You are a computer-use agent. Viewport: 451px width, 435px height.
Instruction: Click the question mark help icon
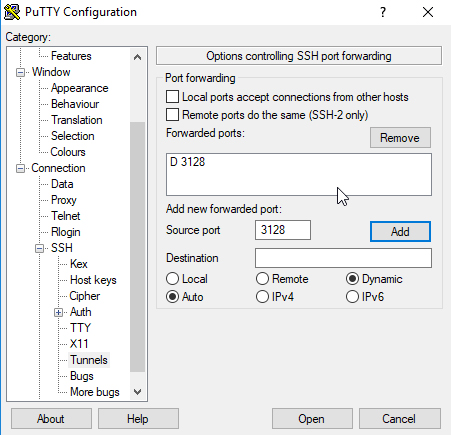pyautogui.click(x=383, y=12)
